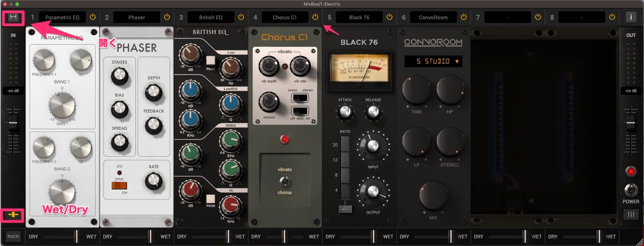Click the RACK button

click(12, 236)
